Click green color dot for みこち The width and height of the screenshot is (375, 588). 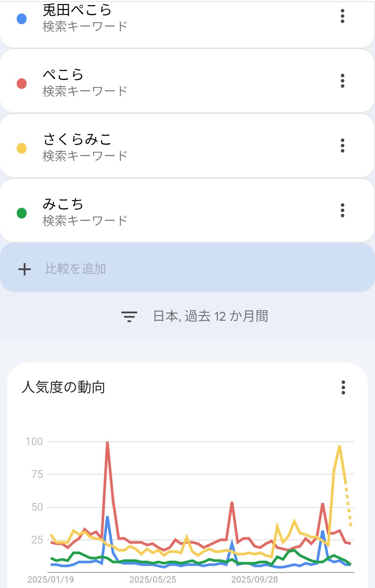coord(22,213)
